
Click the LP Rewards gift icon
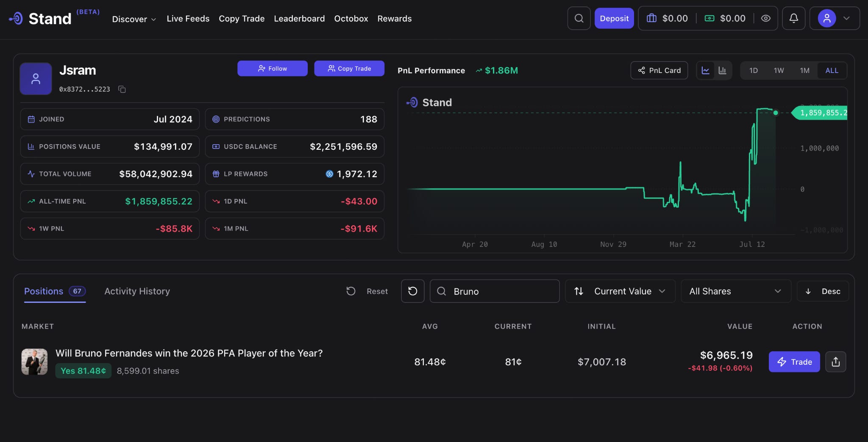(216, 174)
